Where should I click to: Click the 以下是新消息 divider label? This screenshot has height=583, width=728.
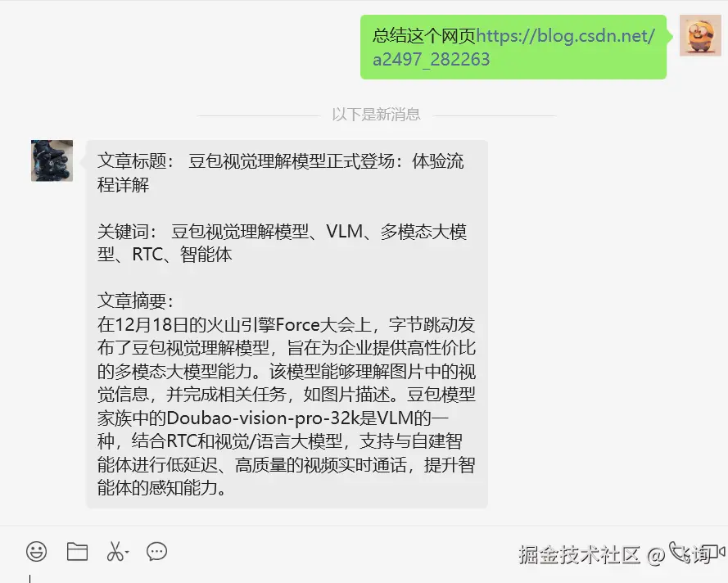click(x=376, y=114)
